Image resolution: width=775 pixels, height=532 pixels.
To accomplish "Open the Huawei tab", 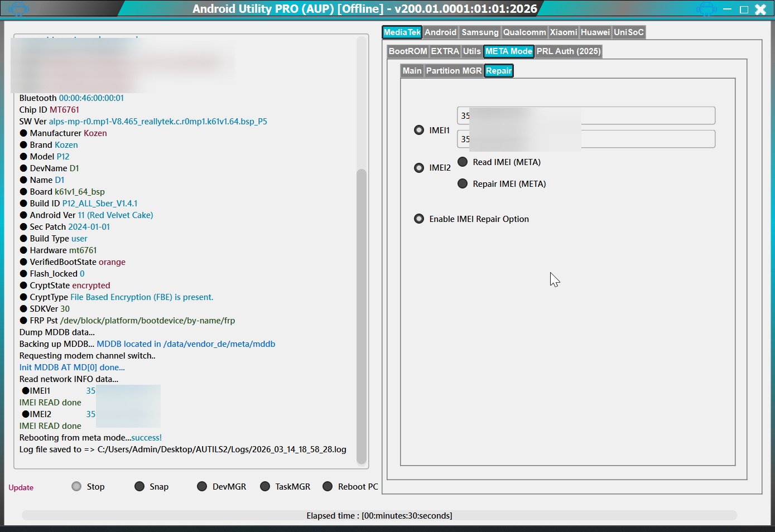I will [x=595, y=32].
